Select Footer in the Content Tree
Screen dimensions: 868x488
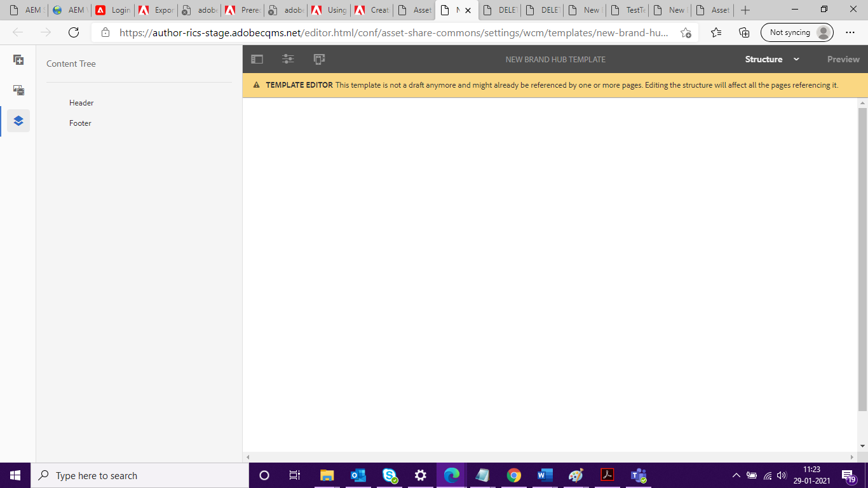pos(80,123)
